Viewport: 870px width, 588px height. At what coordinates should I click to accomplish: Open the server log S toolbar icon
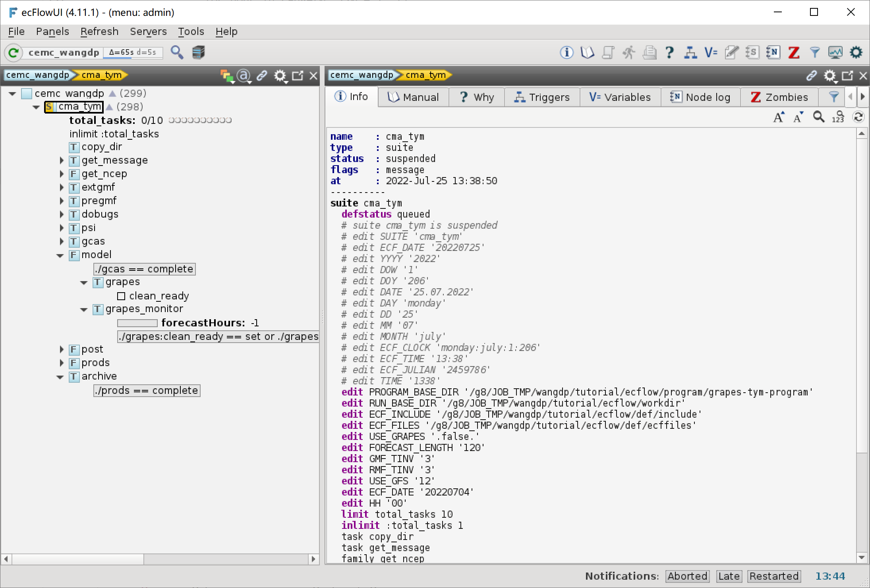coord(752,52)
